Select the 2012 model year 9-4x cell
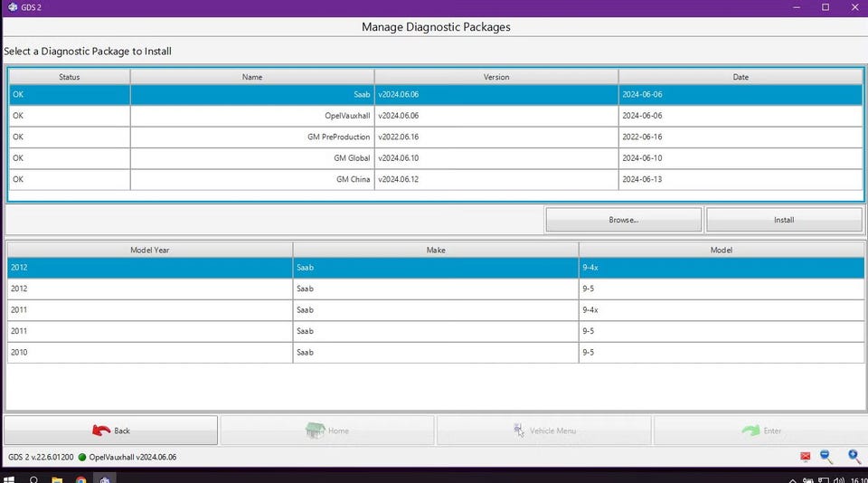Viewport: 868px width, 483px height. (722, 268)
